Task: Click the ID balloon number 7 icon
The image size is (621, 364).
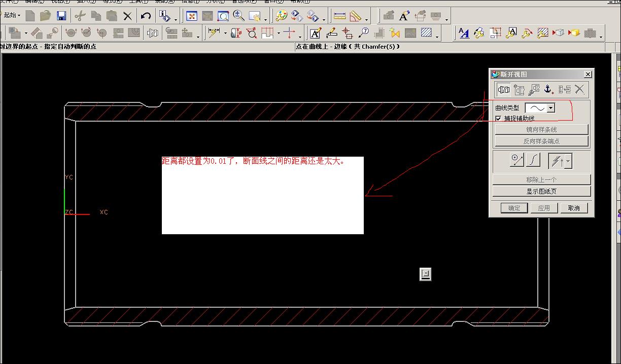Action: 363,33
